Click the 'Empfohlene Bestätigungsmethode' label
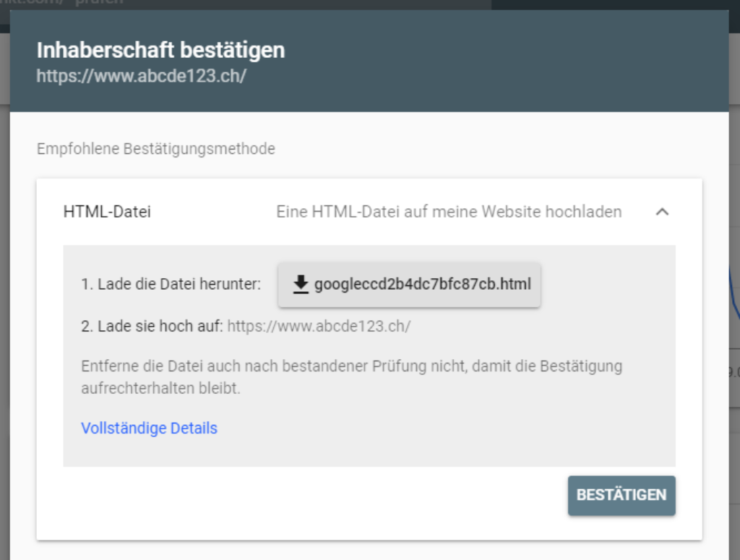Screen dimensions: 740x560 [155, 150]
